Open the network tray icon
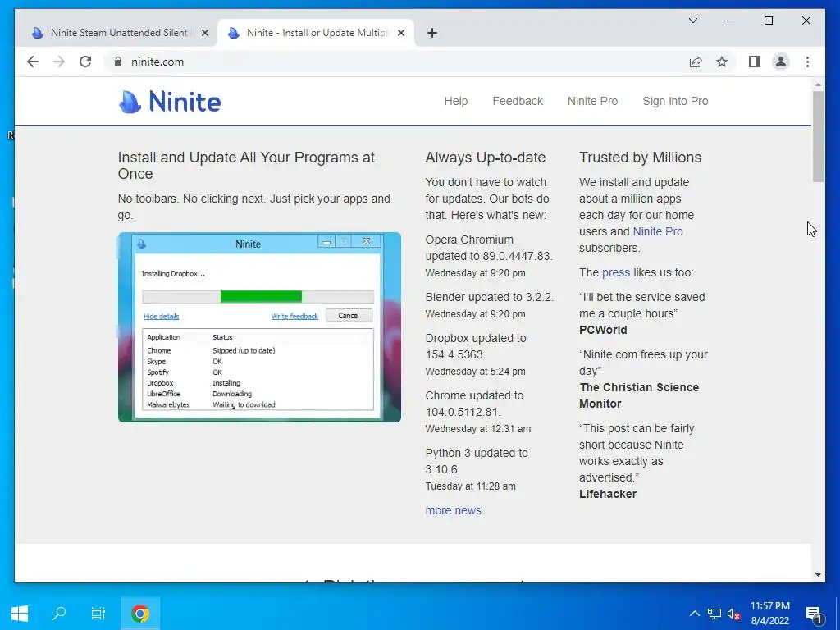 (714, 614)
